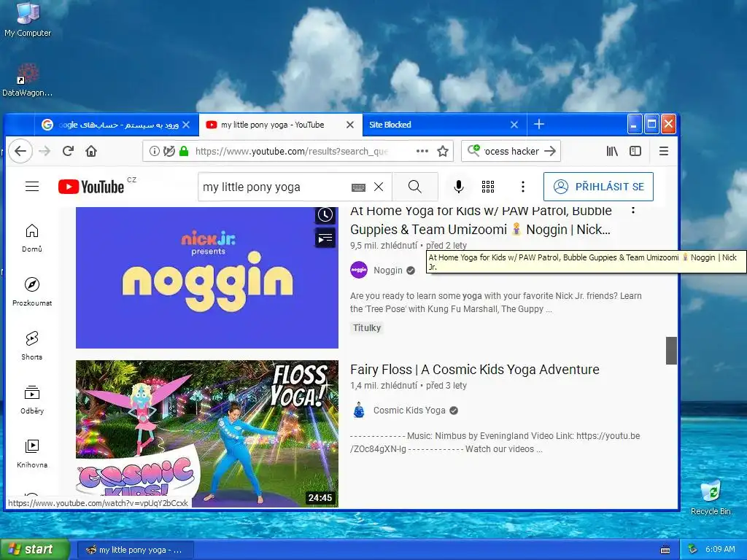Bookmark this page with the star

(443, 152)
